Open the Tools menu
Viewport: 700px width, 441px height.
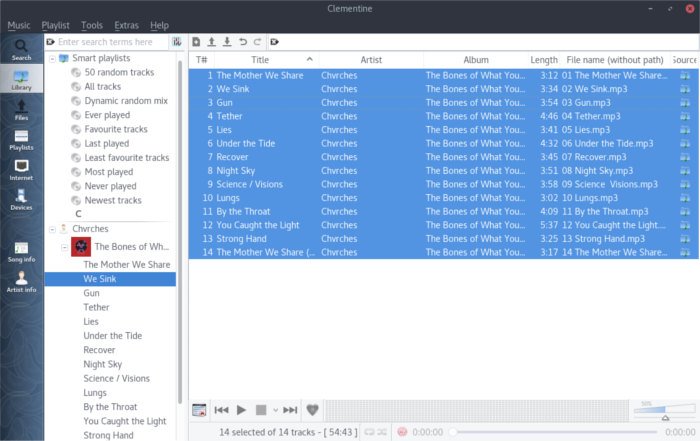pos(92,25)
